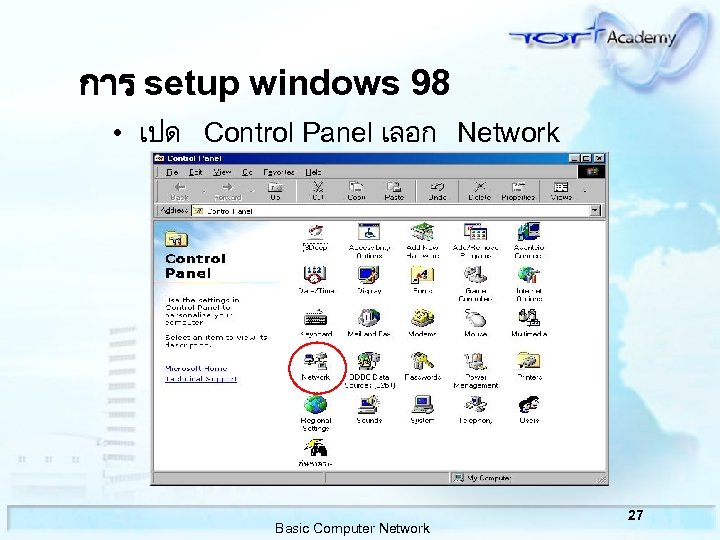Click the Views toolbar button
This screenshot has height=540, width=720.
[x=561, y=191]
